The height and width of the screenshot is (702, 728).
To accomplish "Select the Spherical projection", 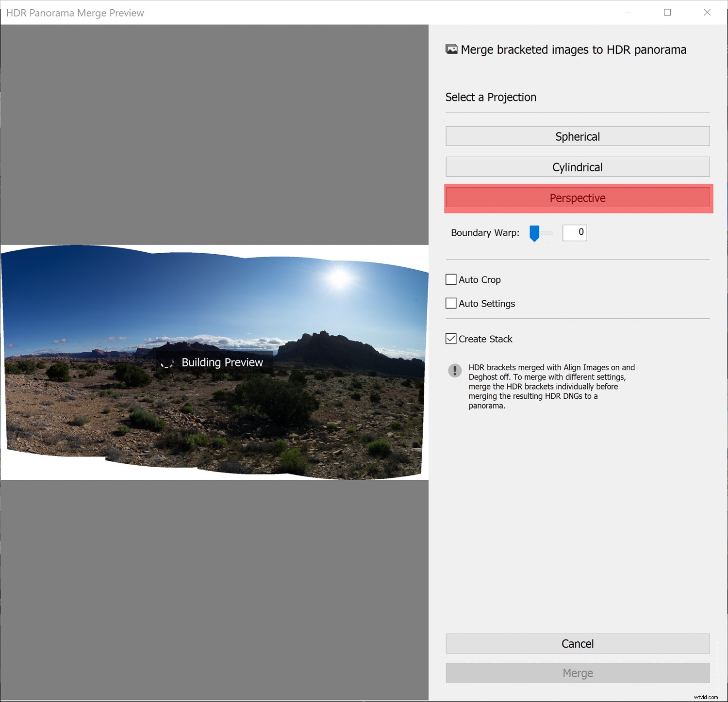I will point(577,136).
